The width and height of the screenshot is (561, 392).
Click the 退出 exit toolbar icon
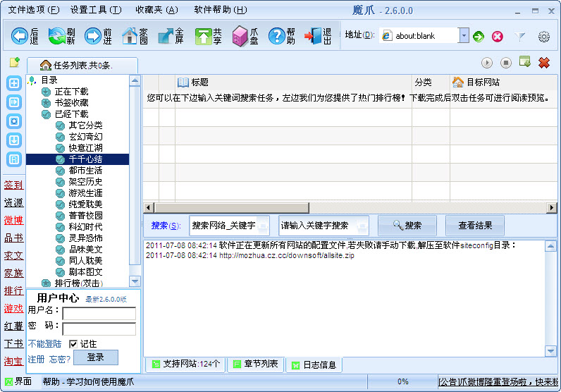pyautogui.click(x=318, y=36)
